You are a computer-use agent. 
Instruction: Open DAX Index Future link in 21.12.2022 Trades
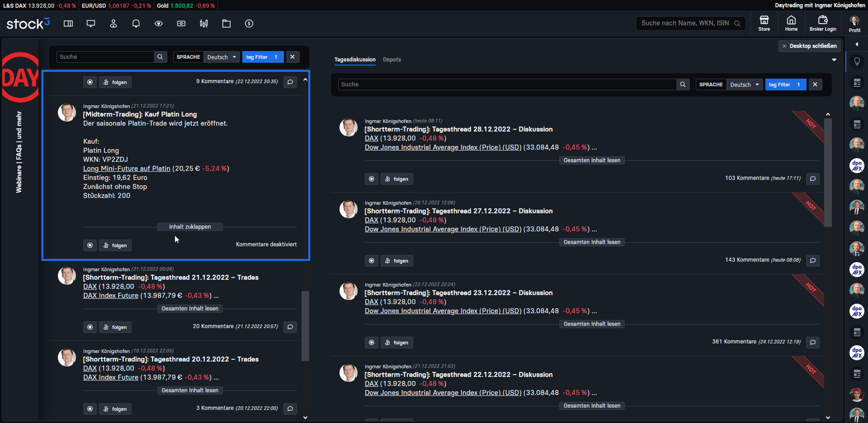pyautogui.click(x=110, y=295)
